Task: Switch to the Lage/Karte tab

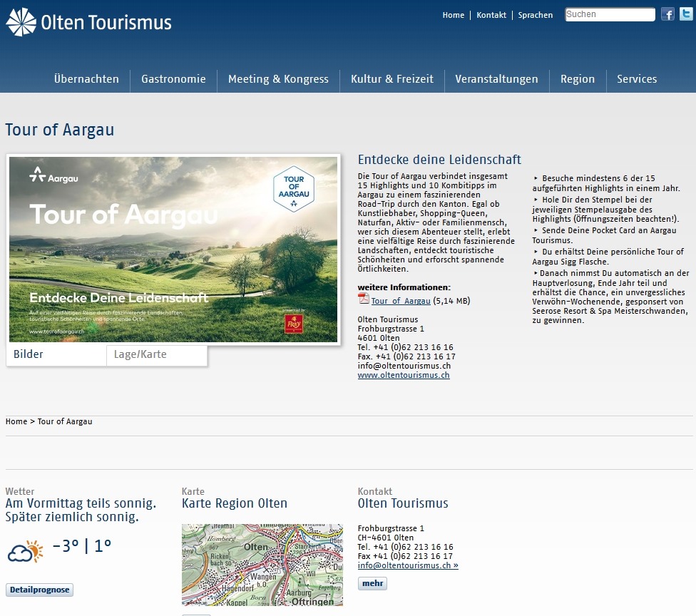Action: (157, 354)
